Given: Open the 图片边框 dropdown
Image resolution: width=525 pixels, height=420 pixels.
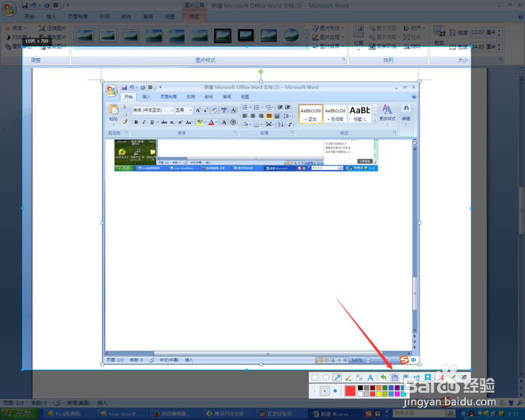Looking at the screenshot, I should 328,37.
